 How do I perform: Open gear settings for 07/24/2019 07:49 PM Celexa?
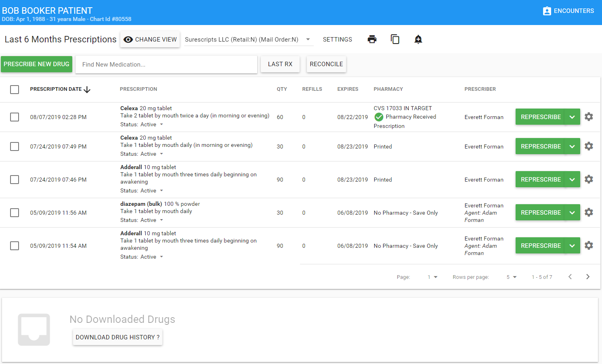[589, 146]
